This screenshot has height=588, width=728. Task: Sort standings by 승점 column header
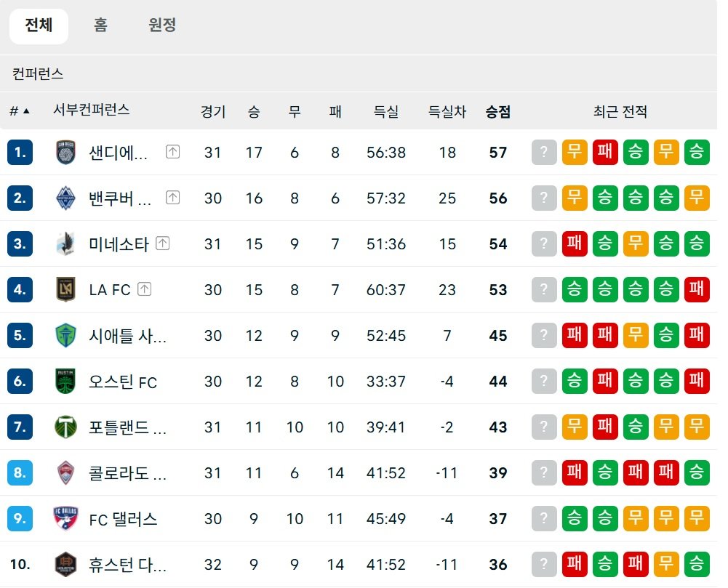point(498,112)
